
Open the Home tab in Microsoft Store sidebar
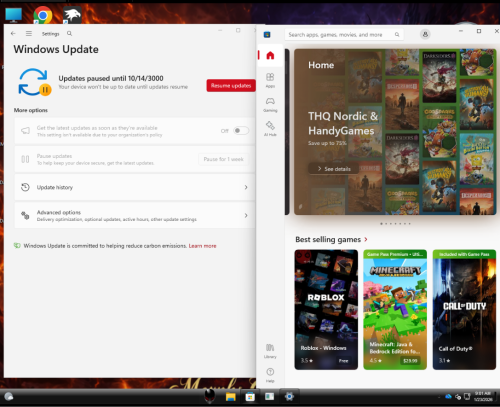270,55
